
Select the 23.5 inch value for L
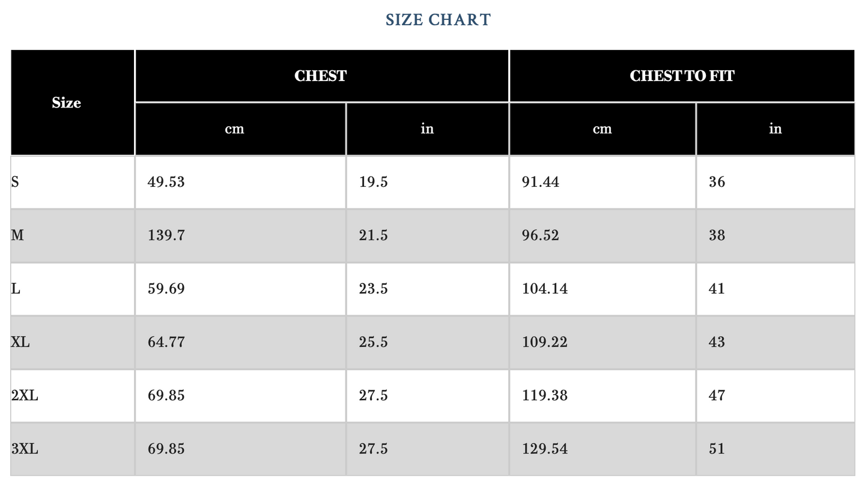(373, 289)
